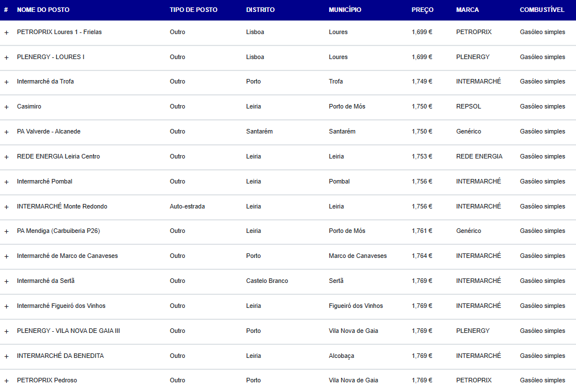
Task: Sort by NOME DO POSTO column header
Action: point(43,10)
